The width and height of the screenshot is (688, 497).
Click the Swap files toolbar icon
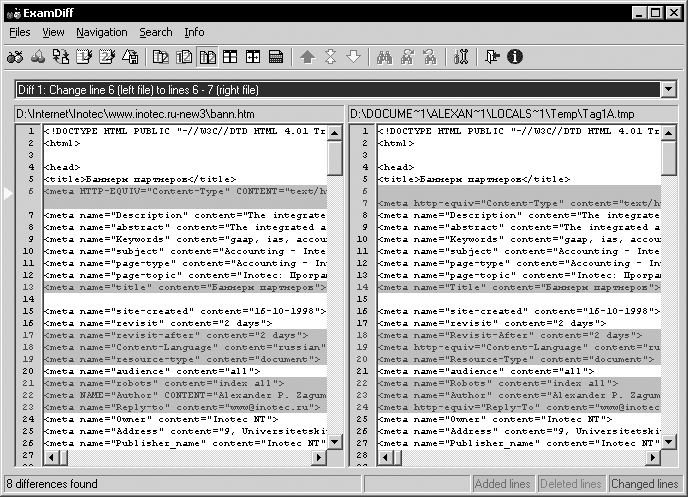coord(61,57)
